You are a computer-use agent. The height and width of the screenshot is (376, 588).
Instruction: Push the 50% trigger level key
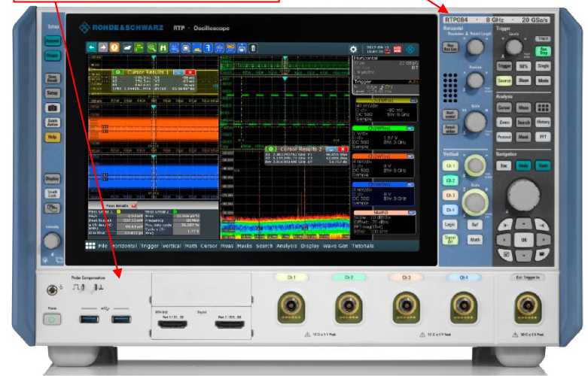pyautogui.click(x=523, y=66)
